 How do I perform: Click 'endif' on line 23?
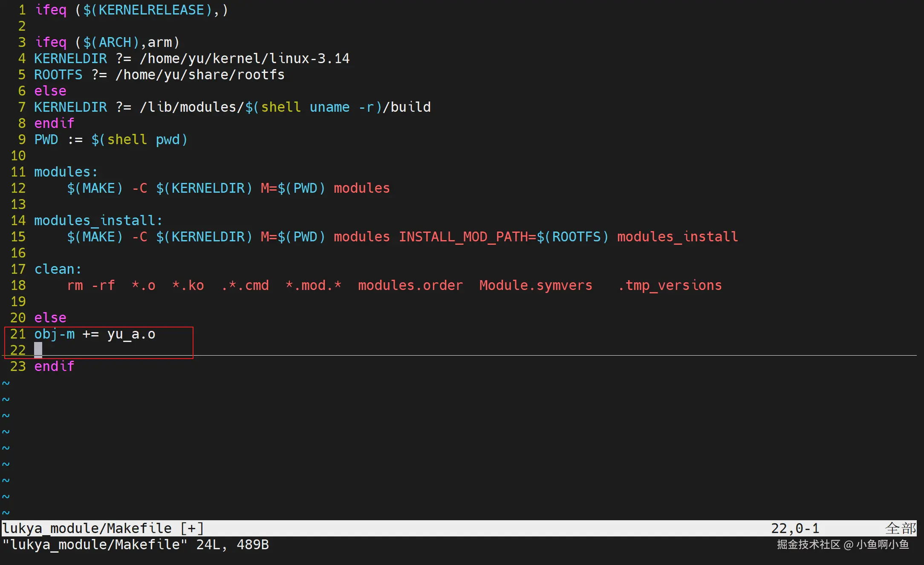pyautogui.click(x=54, y=366)
